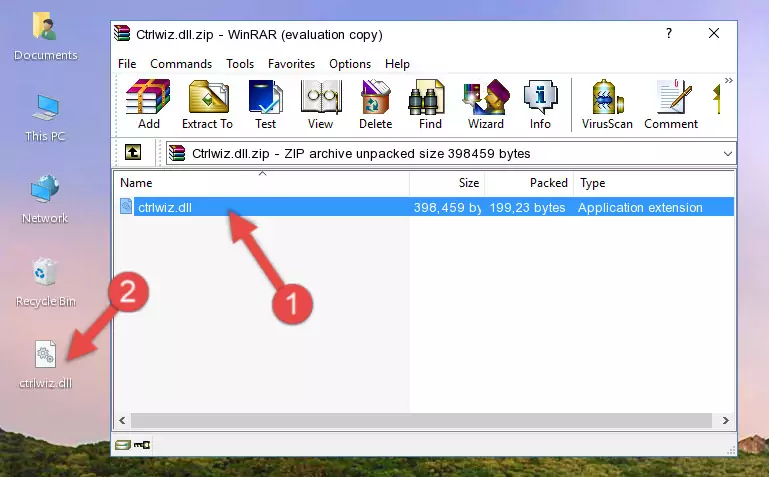The height and width of the screenshot is (477, 769).
Task: Open the Find files tool
Action: (x=430, y=104)
